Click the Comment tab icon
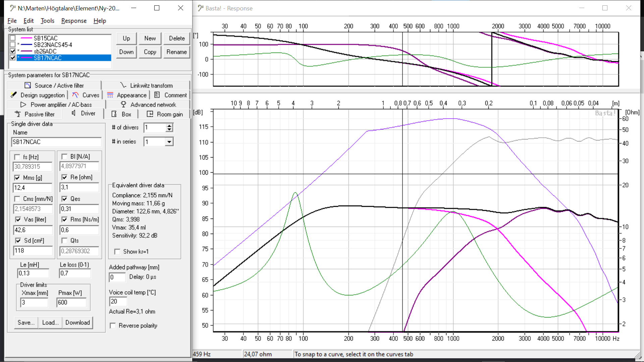The image size is (644, 362). (157, 95)
